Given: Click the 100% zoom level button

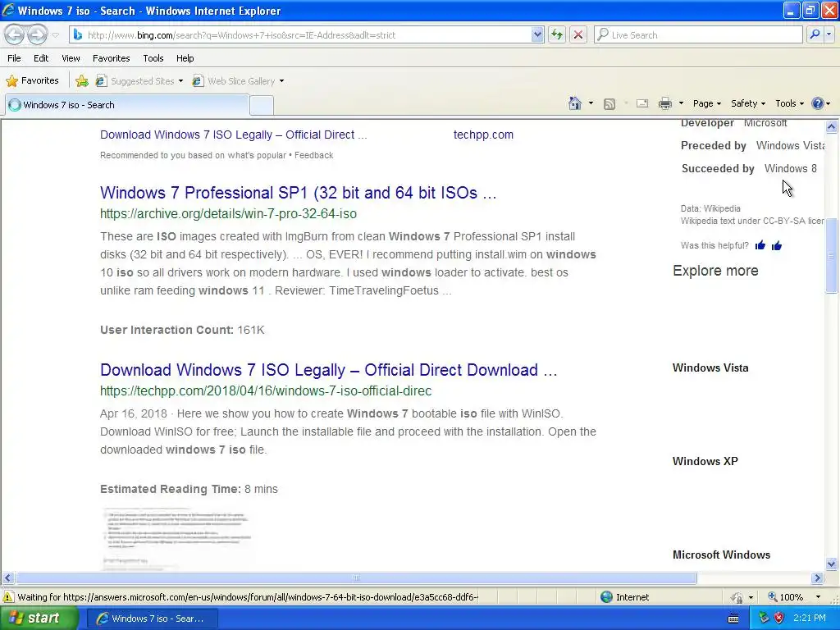Looking at the screenshot, I should coord(786,597).
